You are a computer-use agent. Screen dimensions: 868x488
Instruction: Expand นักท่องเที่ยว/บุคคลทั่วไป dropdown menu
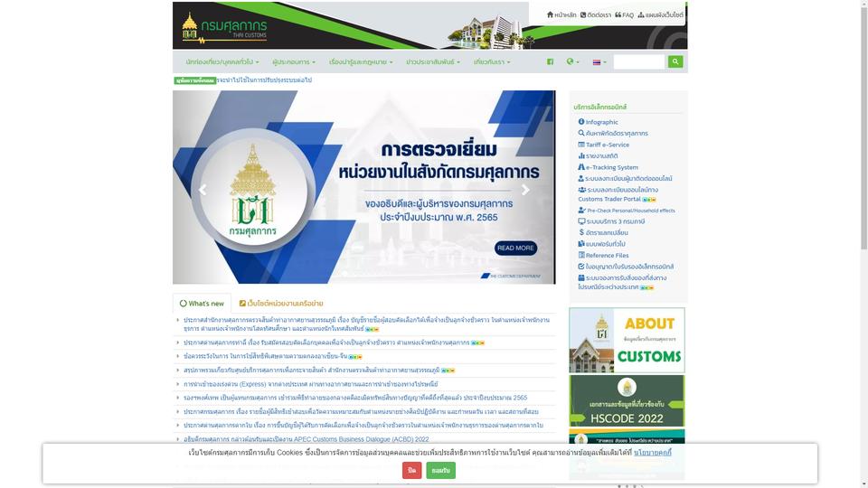222,62
